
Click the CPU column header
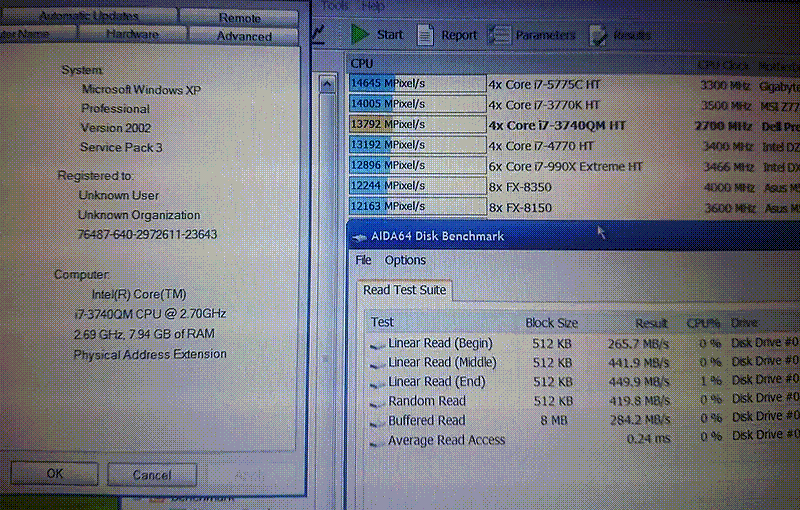pyautogui.click(x=362, y=63)
